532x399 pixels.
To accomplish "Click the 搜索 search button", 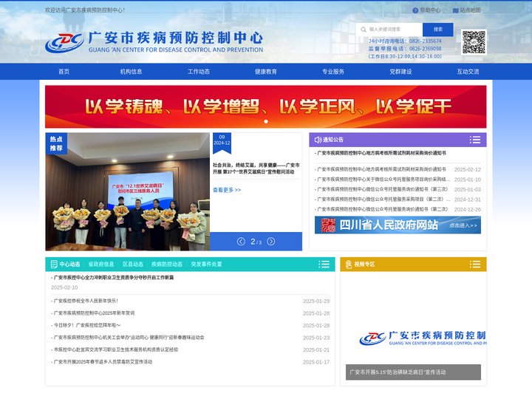I will (x=437, y=30).
